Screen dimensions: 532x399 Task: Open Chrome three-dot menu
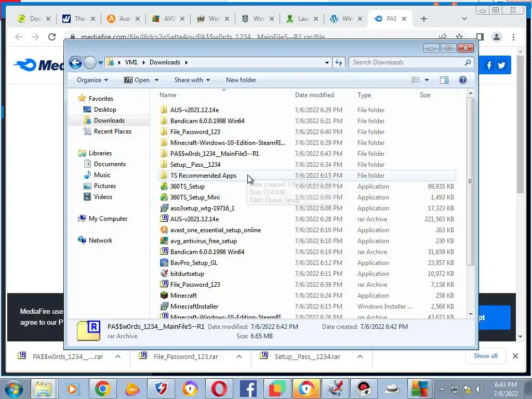click(x=513, y=37)
